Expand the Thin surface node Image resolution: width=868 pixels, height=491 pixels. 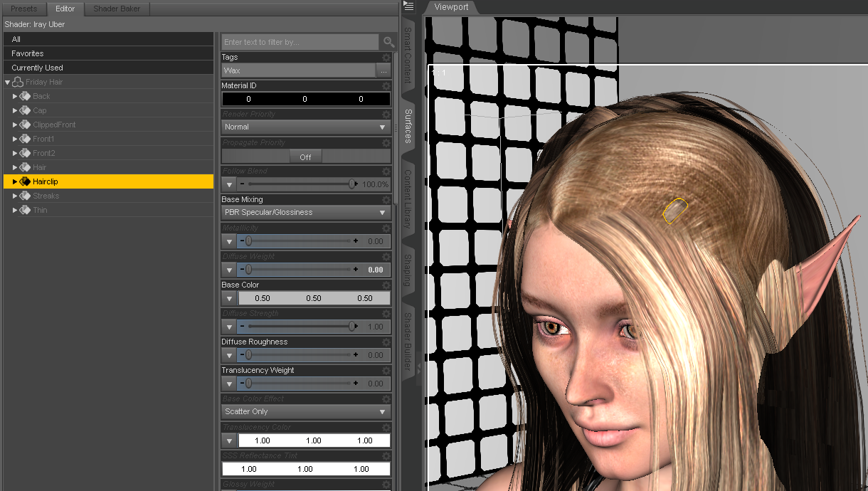[x=15, y=210]
